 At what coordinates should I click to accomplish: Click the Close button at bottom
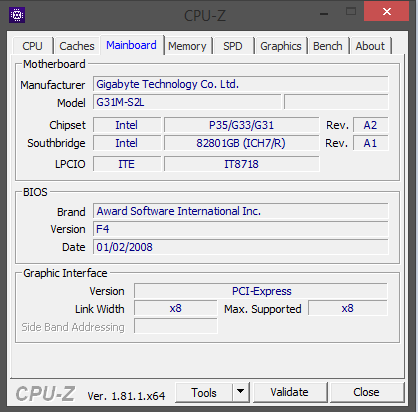click(x=366, y=392)
